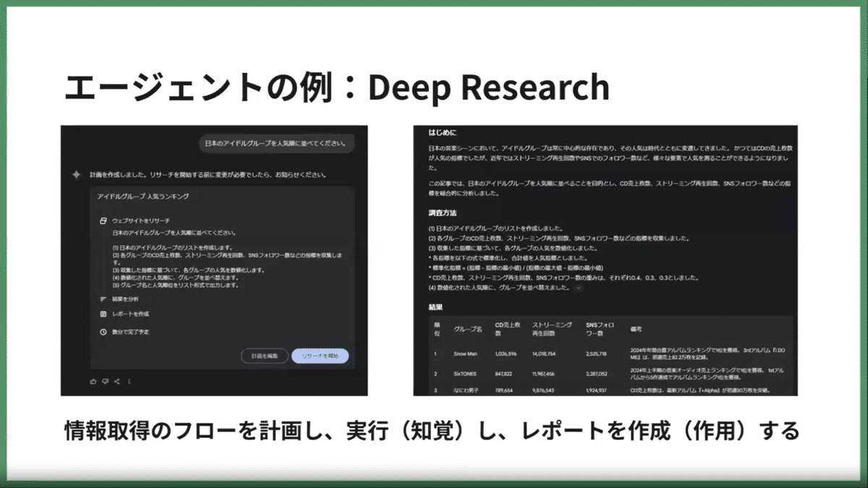Click the thumbs up icon below the plan

pyautogui.click(x=93, y=381)
